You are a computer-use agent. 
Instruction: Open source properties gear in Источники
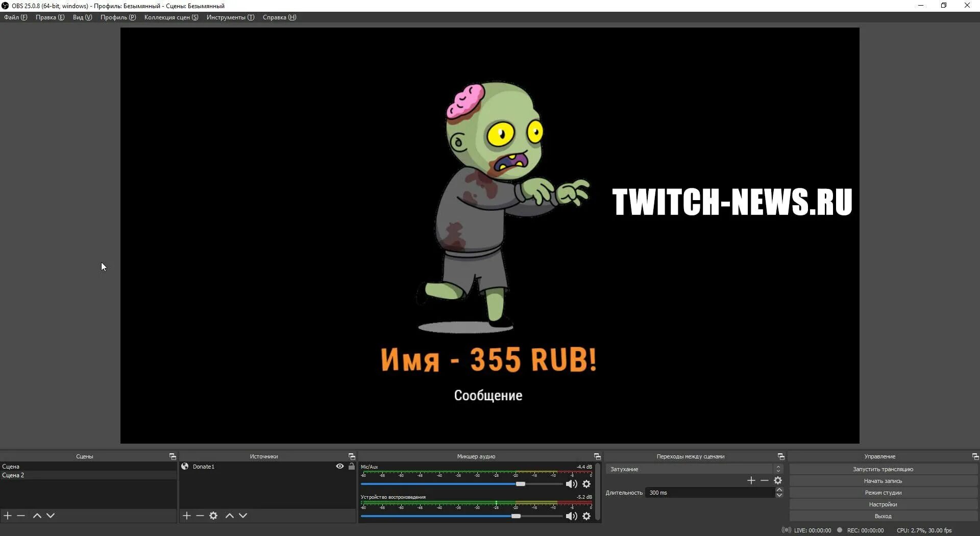[213, 516]
